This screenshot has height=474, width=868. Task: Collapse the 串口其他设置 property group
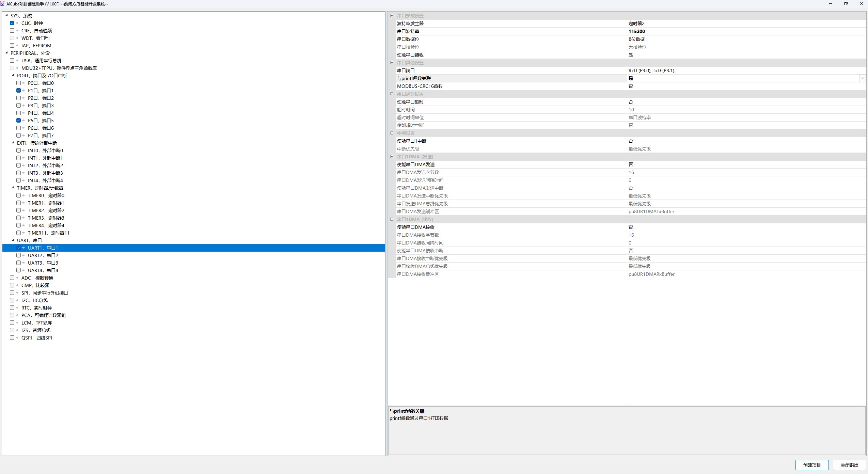coord(392,63)
